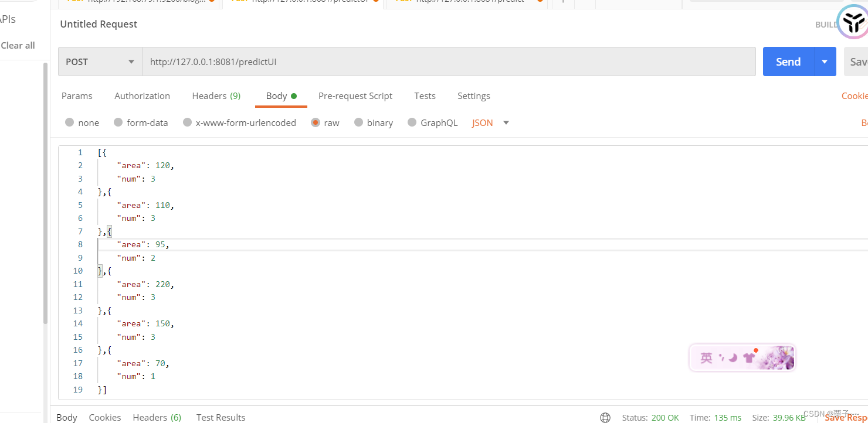Open the Test Results tab
Image resolution: width=868 pixels, height=423 pixels.
(221, 417)
